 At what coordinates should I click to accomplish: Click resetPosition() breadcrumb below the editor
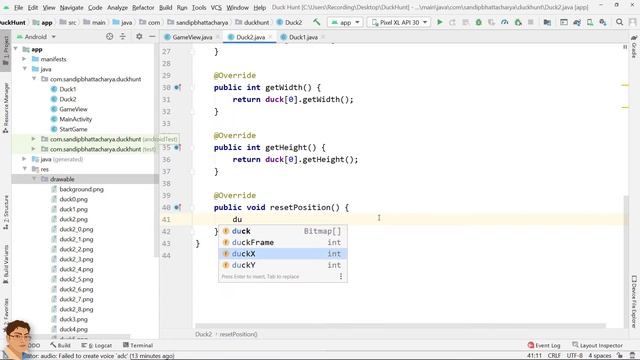tap(238, 334)
